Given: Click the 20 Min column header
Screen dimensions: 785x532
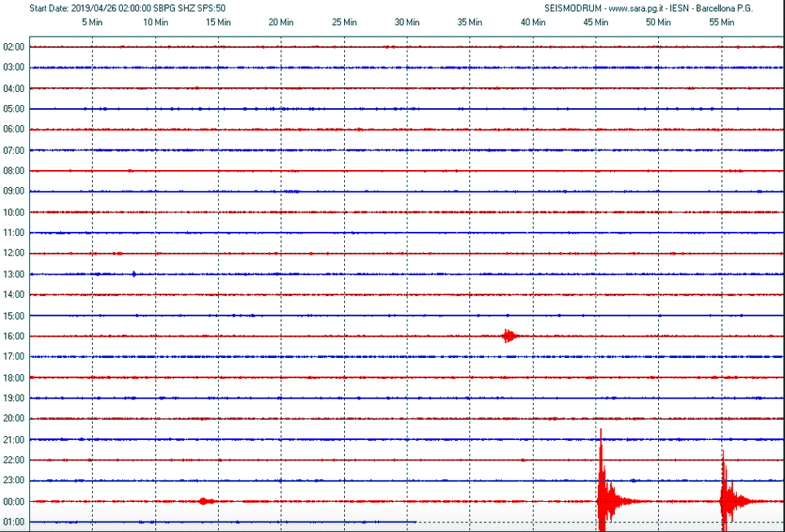Looking at the screenshot, I should [x=281, y=22].
